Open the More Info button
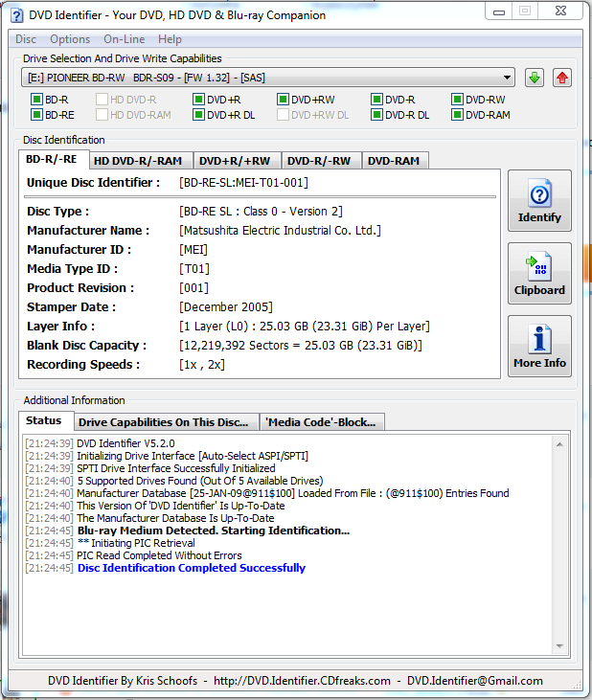592x700 pixels. (539, 346)
